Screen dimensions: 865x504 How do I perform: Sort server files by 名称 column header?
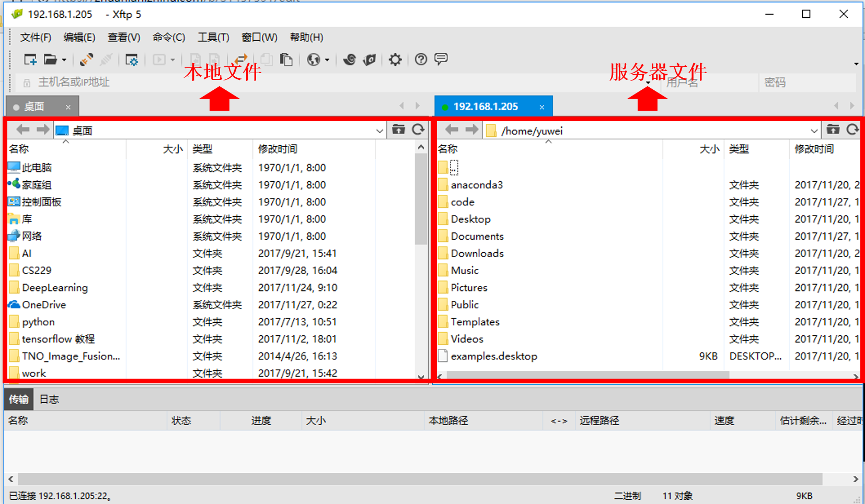(x=447, y=149)
